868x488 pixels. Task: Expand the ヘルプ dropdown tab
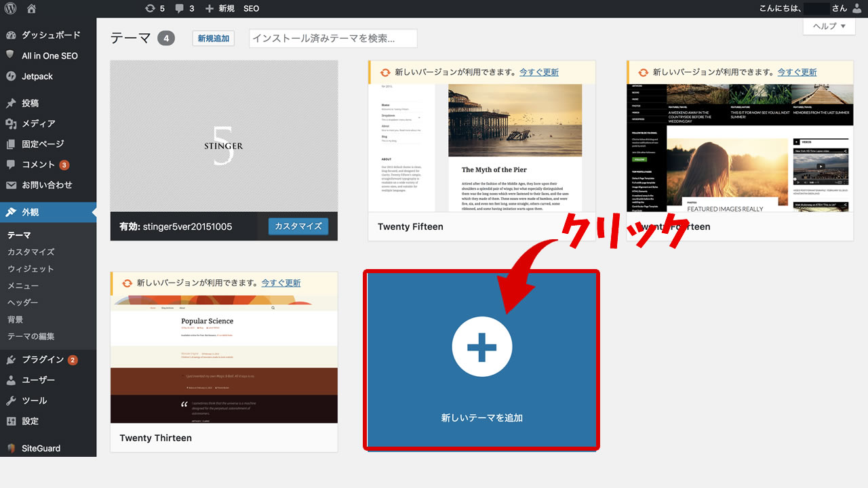[829, 26]
